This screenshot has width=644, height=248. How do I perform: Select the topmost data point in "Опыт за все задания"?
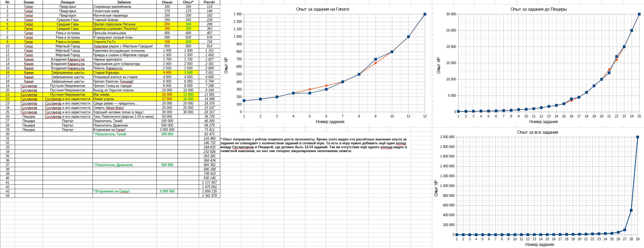[x=638, y=137]
